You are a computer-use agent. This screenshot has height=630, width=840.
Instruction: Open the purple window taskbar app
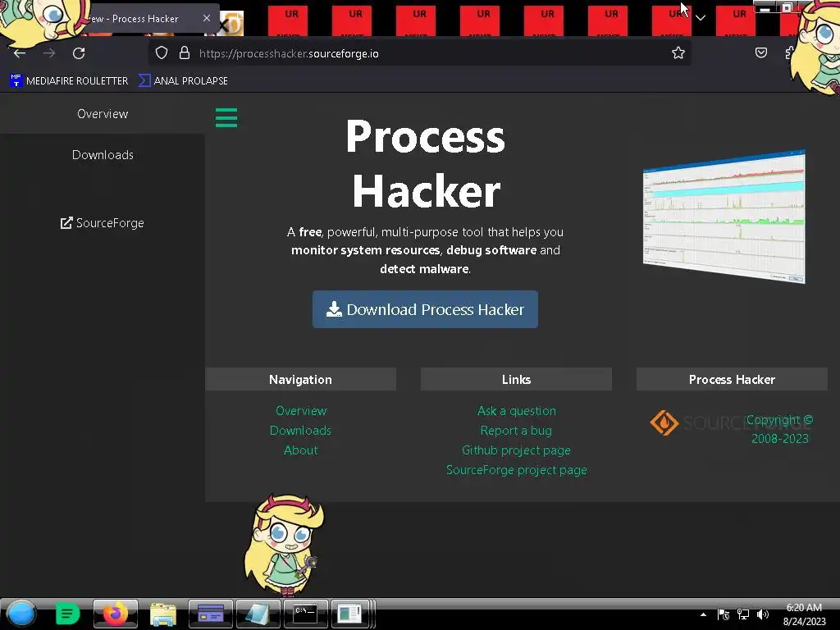coord(211,614)
